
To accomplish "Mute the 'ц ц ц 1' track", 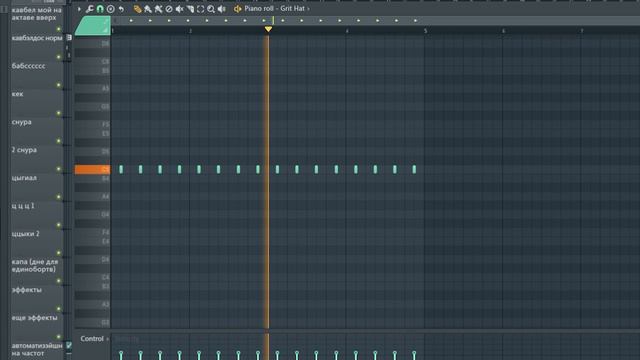I will click(58, 225).
